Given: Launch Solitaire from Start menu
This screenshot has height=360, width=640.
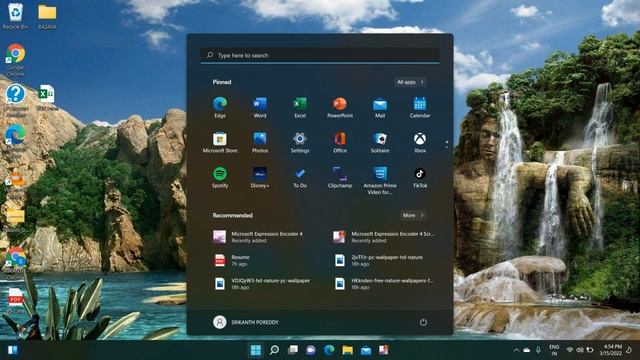Looking at the screenshot, I should (x=380, y=142).
